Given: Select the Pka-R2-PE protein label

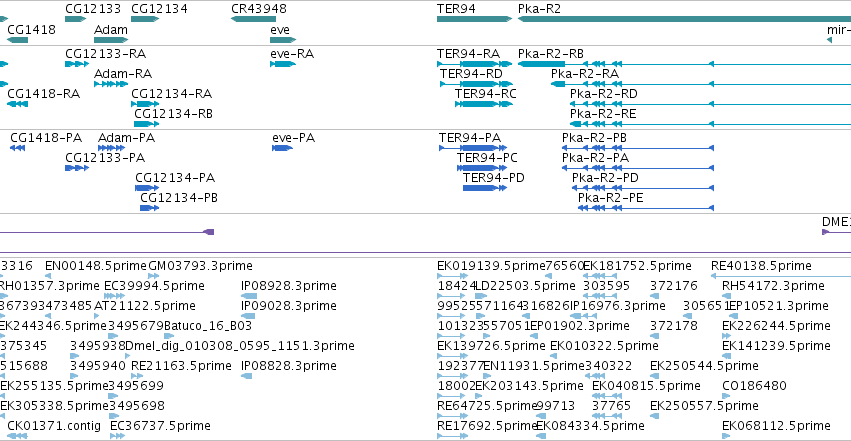Looking at the screenshot, I should point(611,198).
